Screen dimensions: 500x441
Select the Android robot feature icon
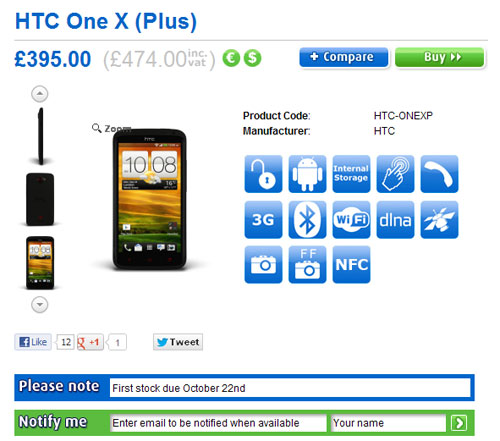click(x=307, y=174)
